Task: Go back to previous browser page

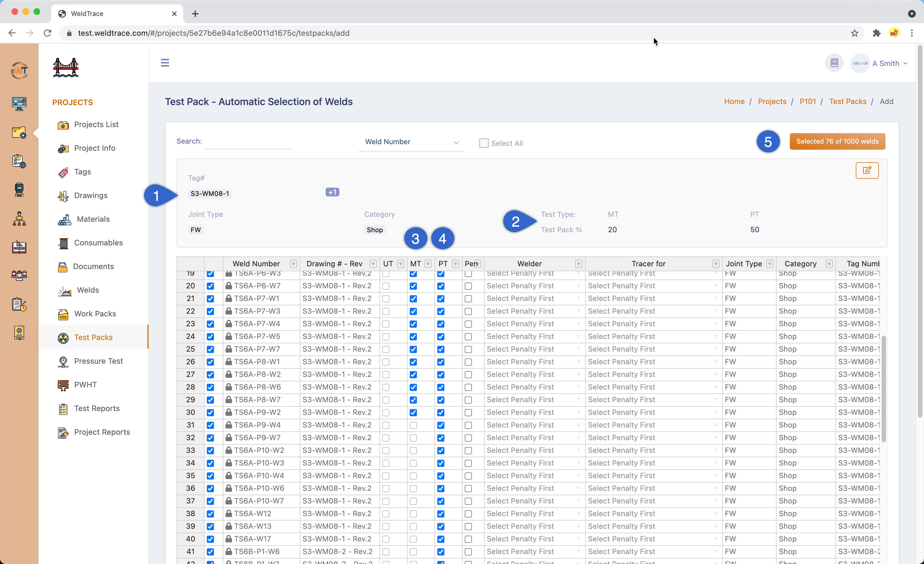Action: pyautogui.click(x=12, y=33)
